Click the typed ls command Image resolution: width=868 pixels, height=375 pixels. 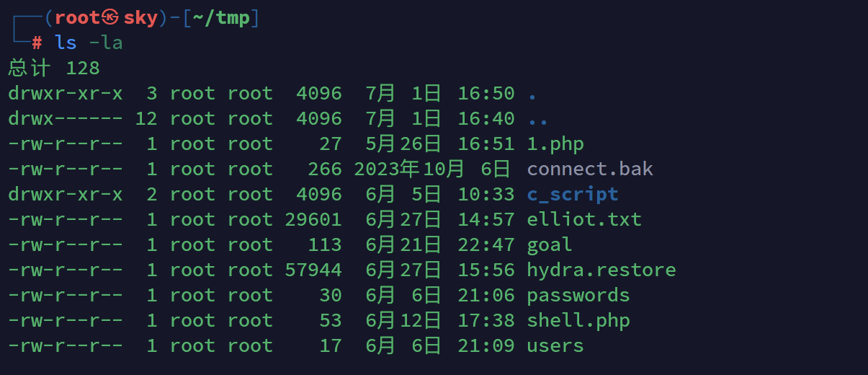coord(66,43)
